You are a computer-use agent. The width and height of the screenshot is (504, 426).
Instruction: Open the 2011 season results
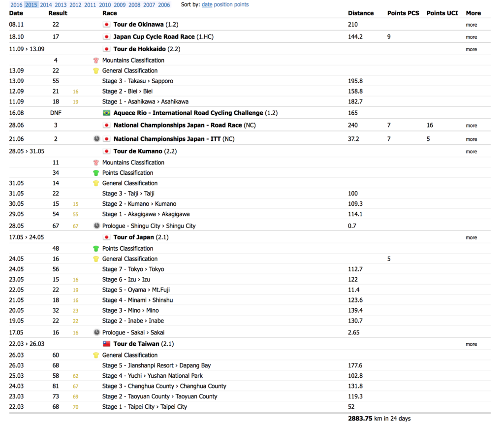click(90, 5)
